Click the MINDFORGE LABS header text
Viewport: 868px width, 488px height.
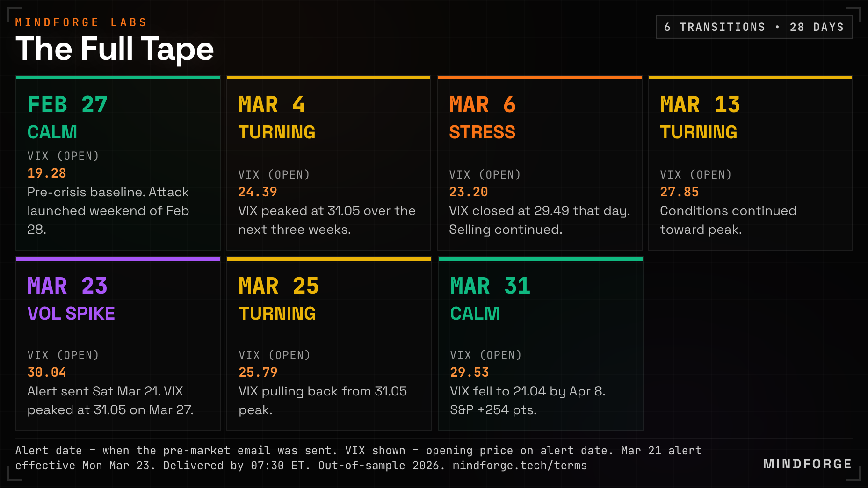pyautogui.click(x=81, y=22)
